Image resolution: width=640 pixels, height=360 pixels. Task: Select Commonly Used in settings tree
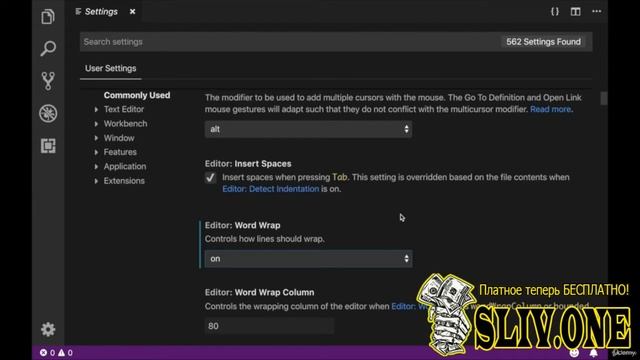(137, 95)
